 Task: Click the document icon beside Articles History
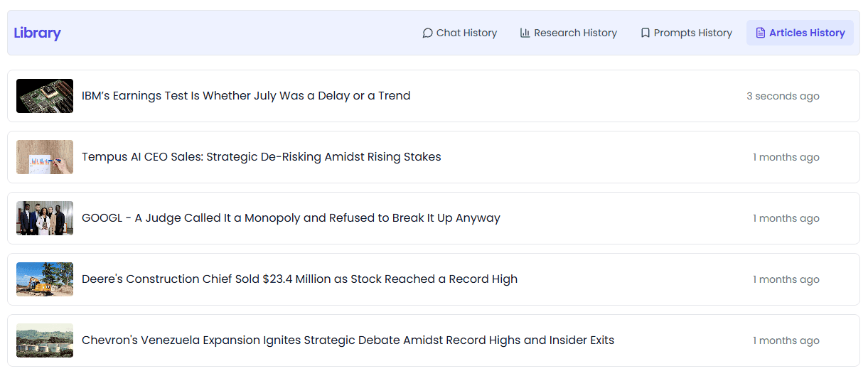coord(761,33)
